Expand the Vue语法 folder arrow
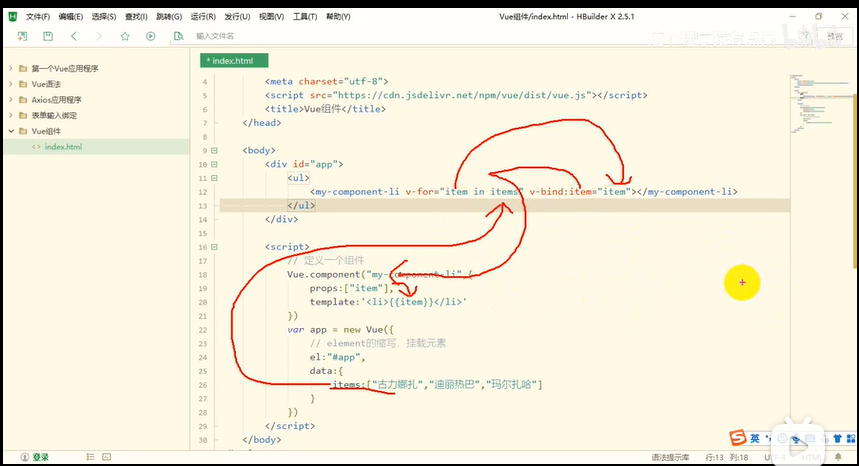Screen dimensions: 859x466 (10, 84)
